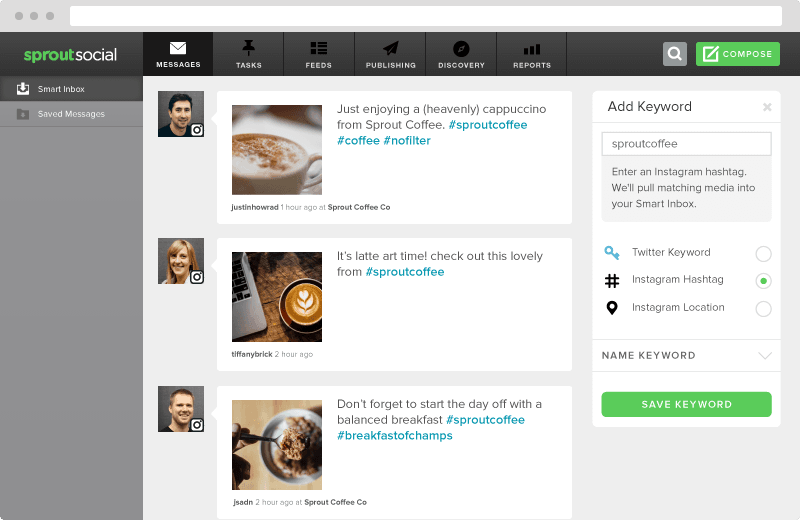This screenshot has width=800, height=520.
Task: Click the 'Instagram Hashtag' label text
Action: [x=678, y=280]
